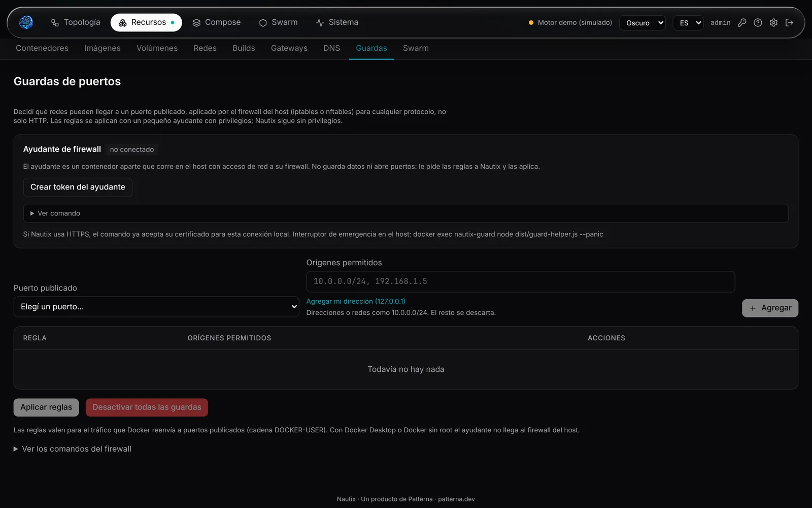
Task: Switch to the Redes tab
Action: click(x=205, y=48)
